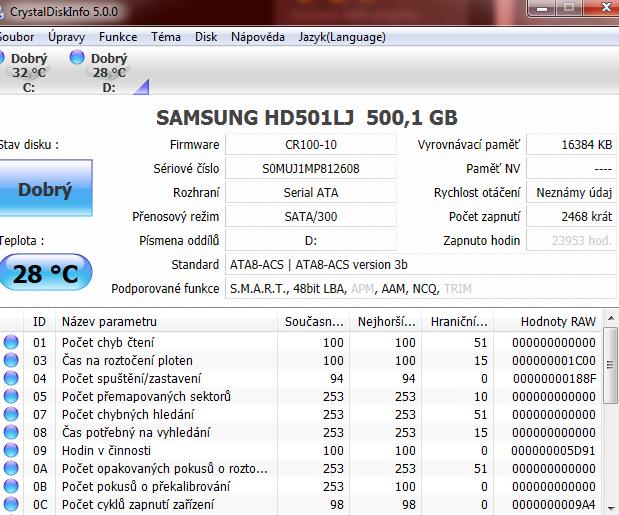Click the SAMSUNG HD501LJ 500,1 GB title
The height and width of the screenshot is (515, 619).
[307, 118]
